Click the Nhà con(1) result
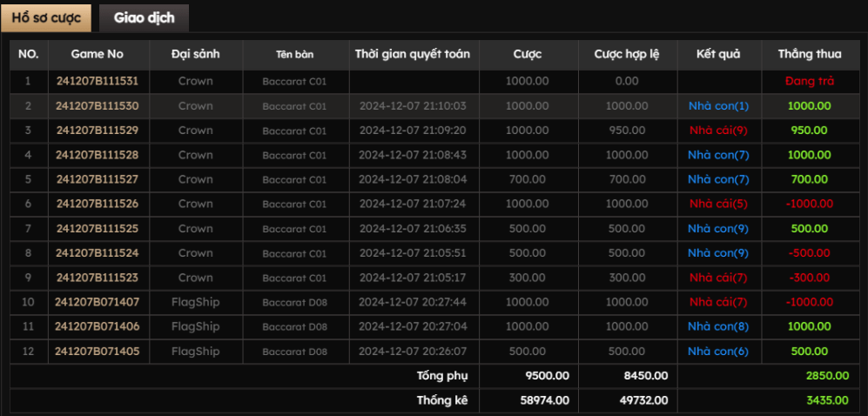Image resolution: width=868 pixels, height=416 pixels. 718,106
